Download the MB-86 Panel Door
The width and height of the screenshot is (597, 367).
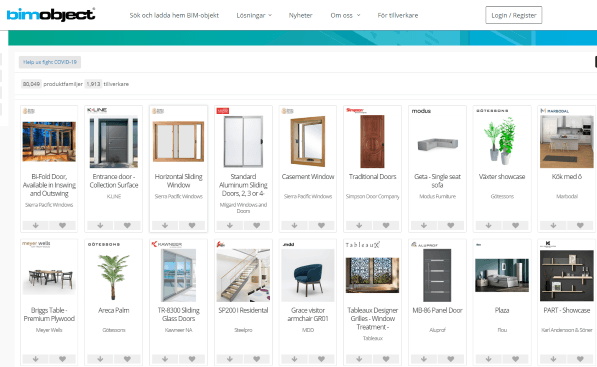point(424,359)
